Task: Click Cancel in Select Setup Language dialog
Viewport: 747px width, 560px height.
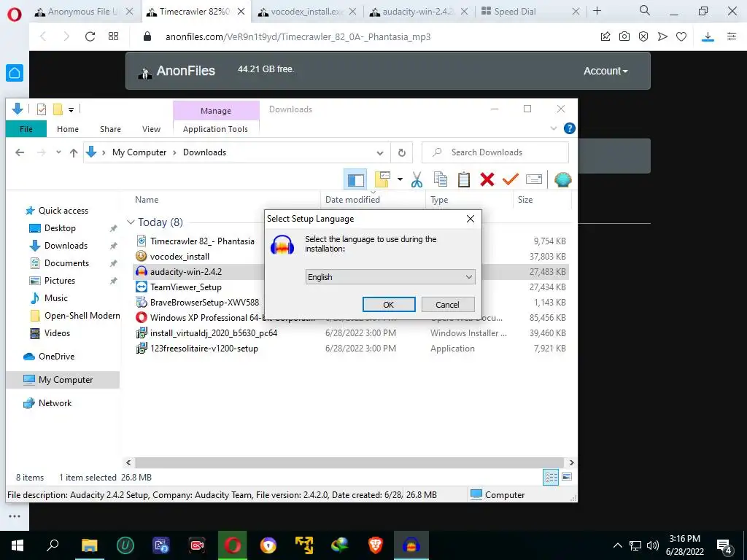Action: pos(447,305)
